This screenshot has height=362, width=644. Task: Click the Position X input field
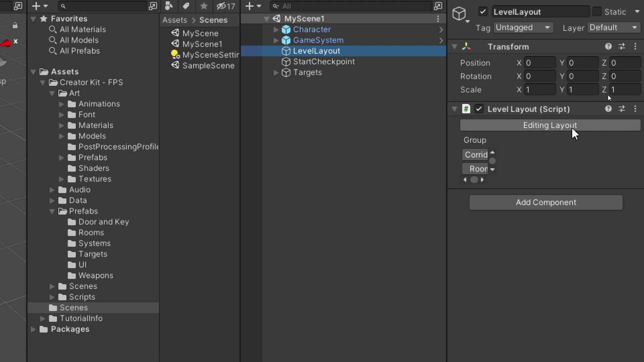point(539,62)
